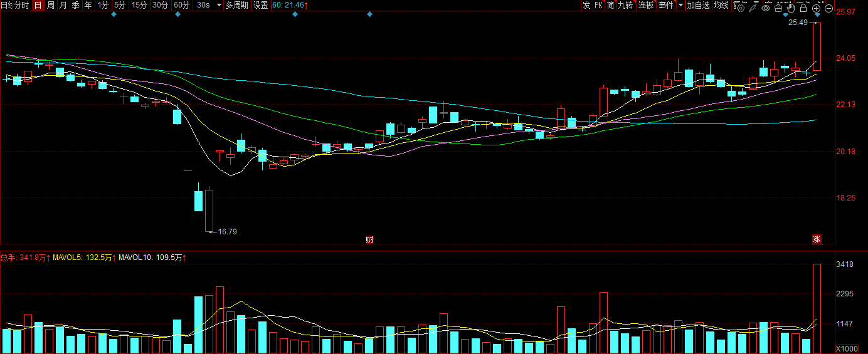Zoom in with the plus icon

click(x=816, y=8)
